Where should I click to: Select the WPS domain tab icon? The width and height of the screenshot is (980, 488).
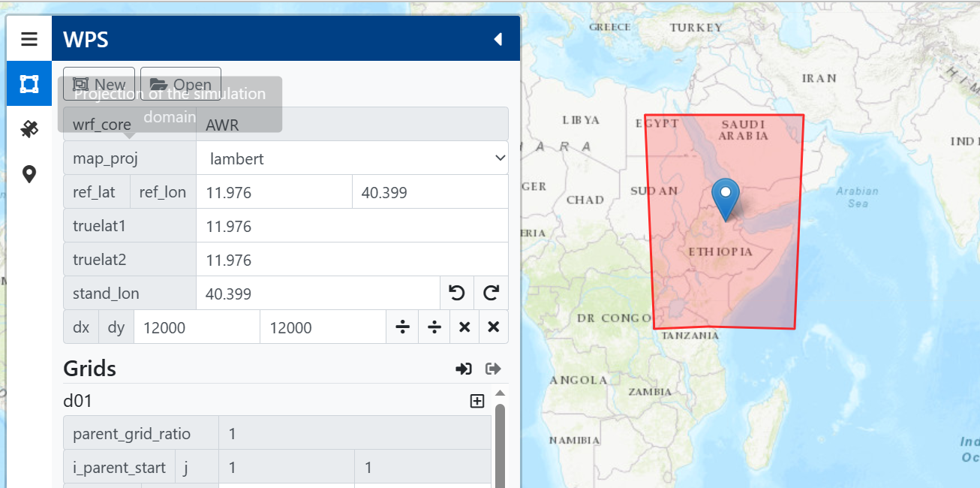(x=29, y=83)
